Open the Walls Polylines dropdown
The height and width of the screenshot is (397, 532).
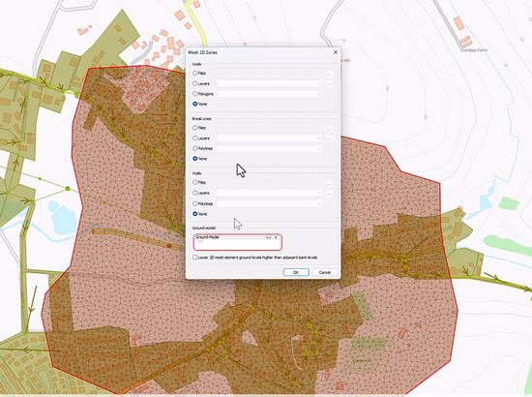click(270, 203)
